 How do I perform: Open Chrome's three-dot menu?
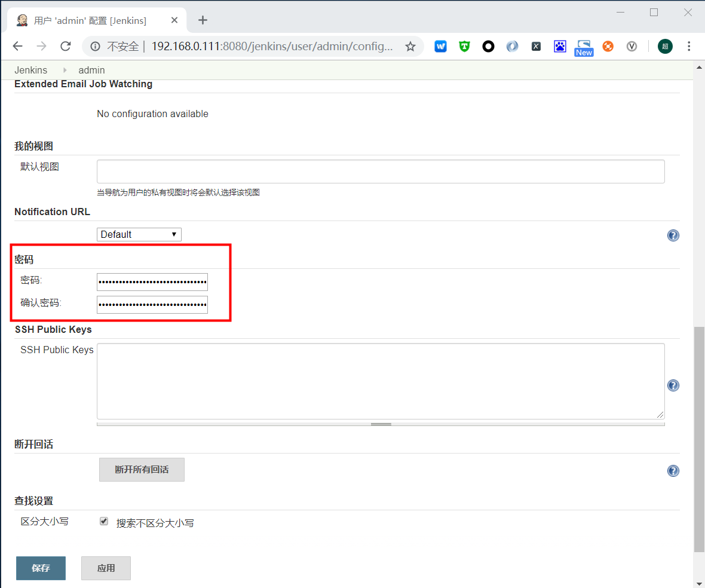pyautogui.click(x=689, y=46)
